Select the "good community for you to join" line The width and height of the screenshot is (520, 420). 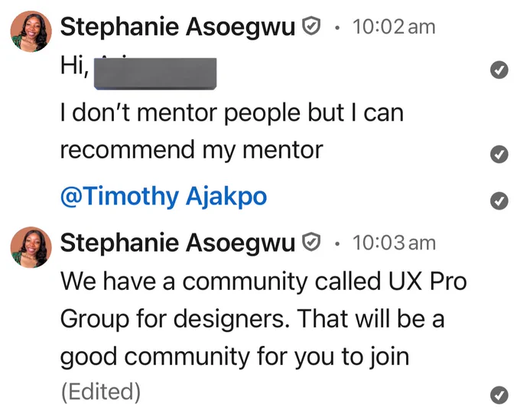pyautogui.click(x=235, y=357)
